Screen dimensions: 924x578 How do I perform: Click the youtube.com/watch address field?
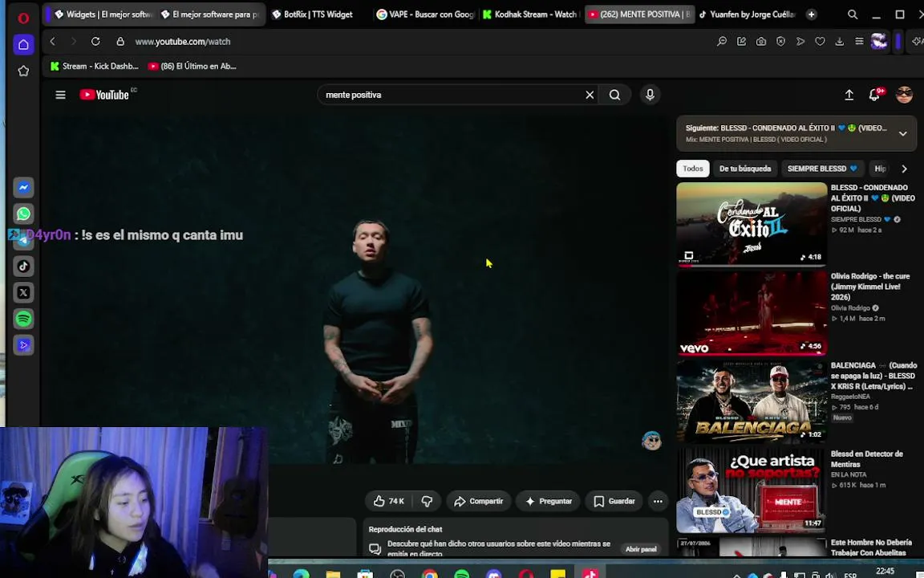pyautogui.click(x=183, y=41)
